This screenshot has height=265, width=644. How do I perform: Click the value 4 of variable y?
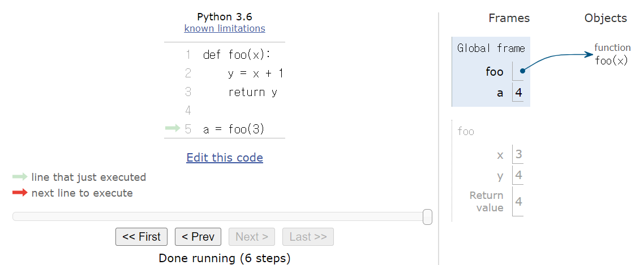tap(518, 176)
